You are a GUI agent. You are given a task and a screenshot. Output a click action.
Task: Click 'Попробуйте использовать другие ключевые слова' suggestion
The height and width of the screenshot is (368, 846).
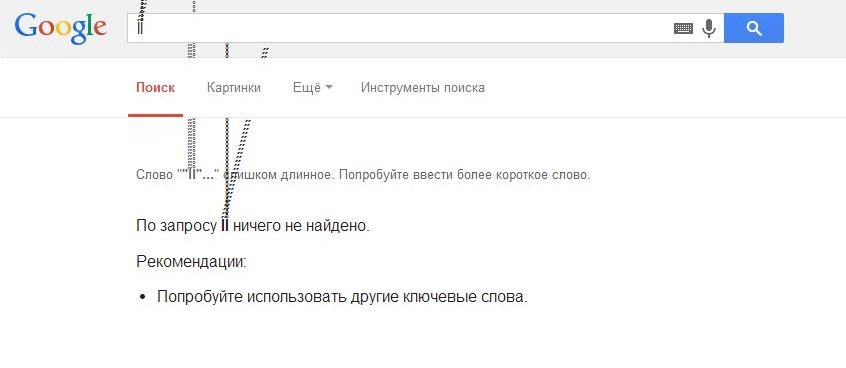[342, 297]
